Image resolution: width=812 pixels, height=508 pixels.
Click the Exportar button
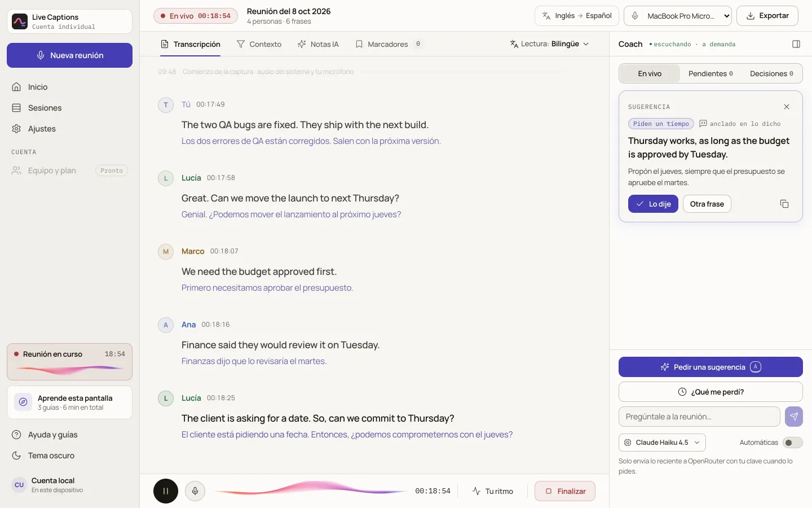pyautogui.click(x=767, y=16)
